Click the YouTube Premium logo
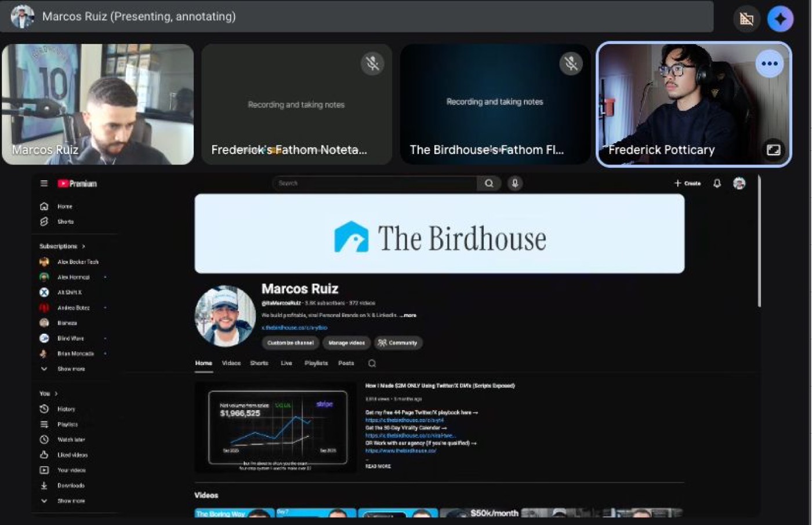Screen dimensions: 812x525 click(x=77, y=184)
